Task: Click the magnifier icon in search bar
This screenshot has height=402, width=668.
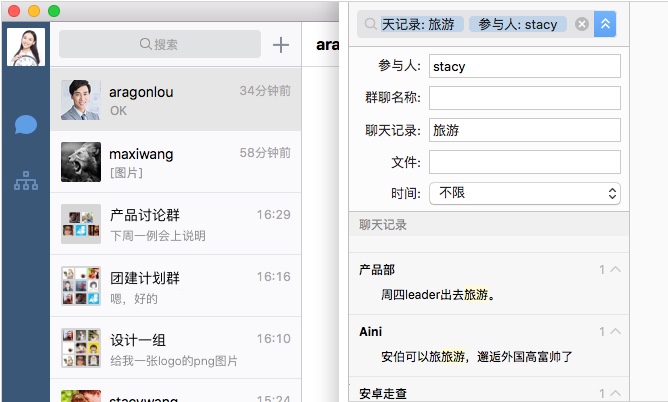Action: pos(371,24)
